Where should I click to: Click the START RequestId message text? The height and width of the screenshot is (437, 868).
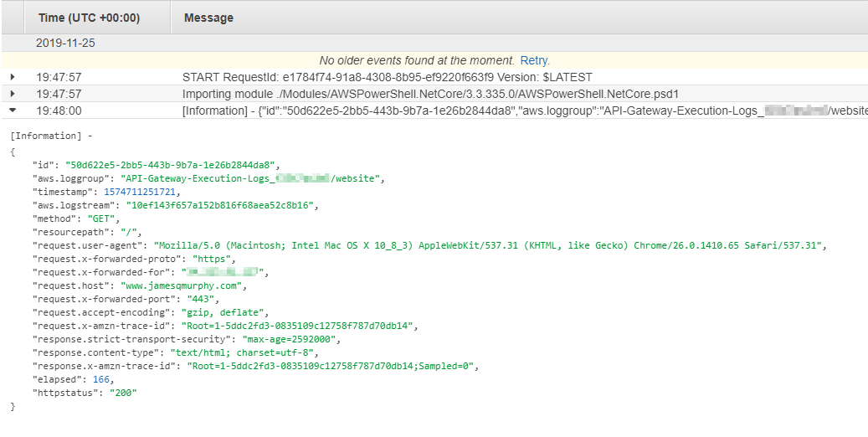pos(387,77)
